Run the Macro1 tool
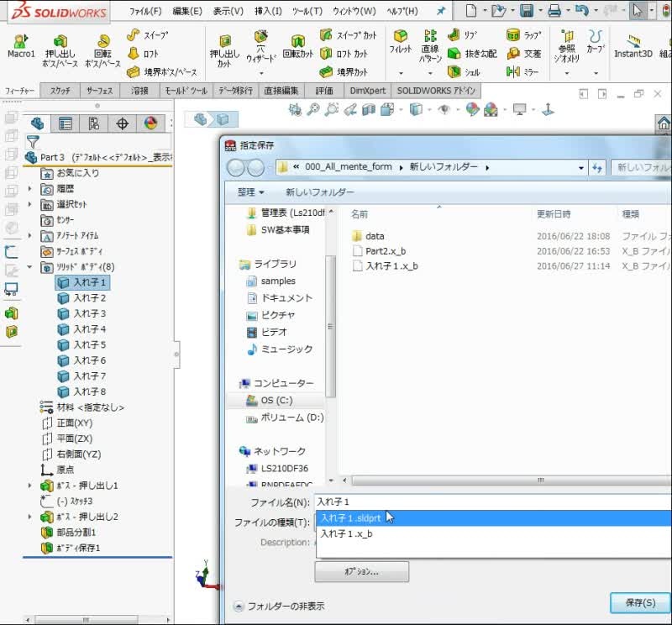 tap(20, 46)
